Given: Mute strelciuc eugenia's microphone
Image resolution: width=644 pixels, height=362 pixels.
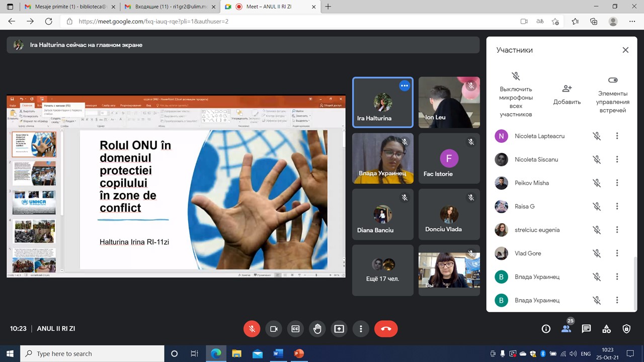Looking at the screenshot, I should pos(597,230).
